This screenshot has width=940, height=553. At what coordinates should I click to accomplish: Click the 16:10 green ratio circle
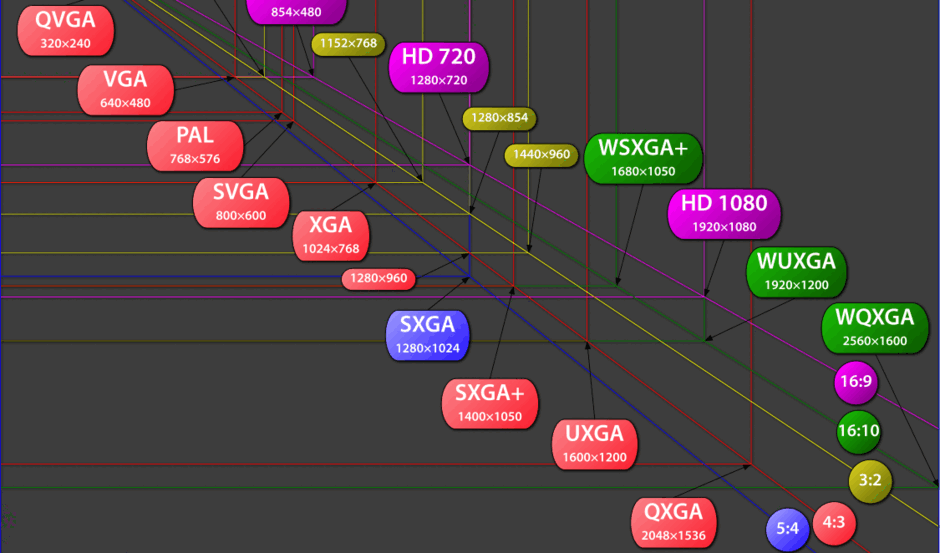[x=858, y=431]
